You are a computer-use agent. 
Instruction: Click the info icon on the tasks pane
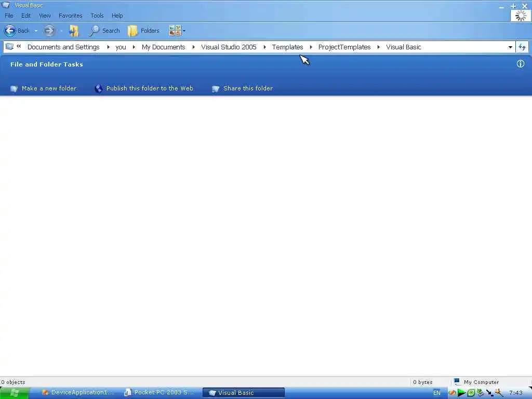point(521,64)
